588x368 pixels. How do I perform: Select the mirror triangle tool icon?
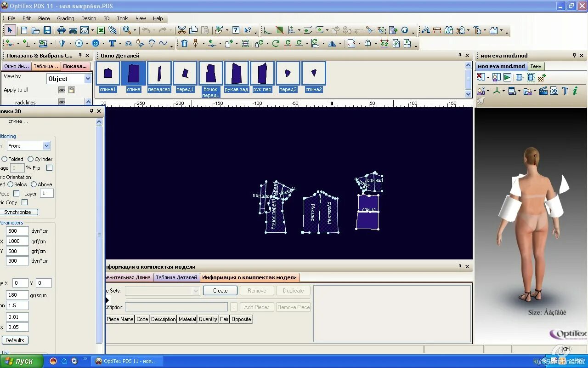click(x=332, y=43)
